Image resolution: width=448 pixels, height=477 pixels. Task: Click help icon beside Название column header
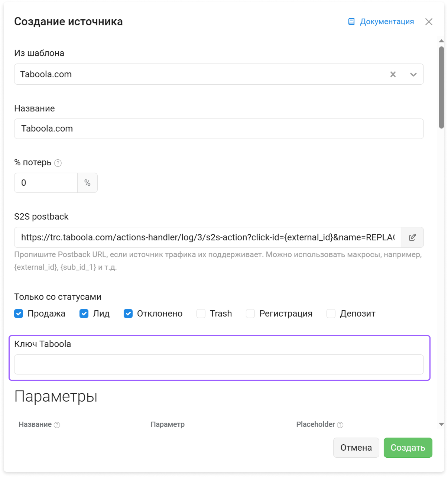[57, 425]
